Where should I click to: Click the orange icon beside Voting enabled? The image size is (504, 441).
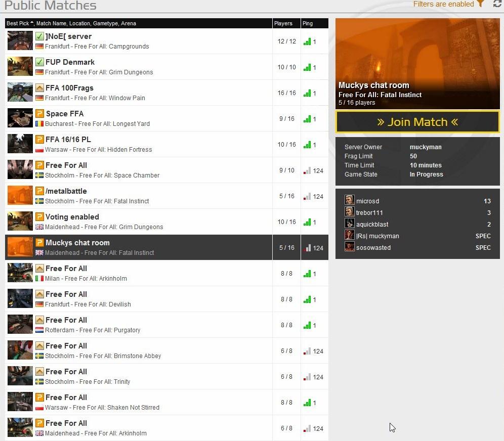coord(39,216)
